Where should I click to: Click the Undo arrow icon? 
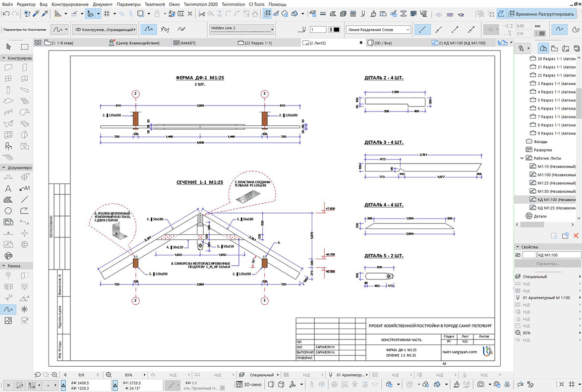point(6,14)
